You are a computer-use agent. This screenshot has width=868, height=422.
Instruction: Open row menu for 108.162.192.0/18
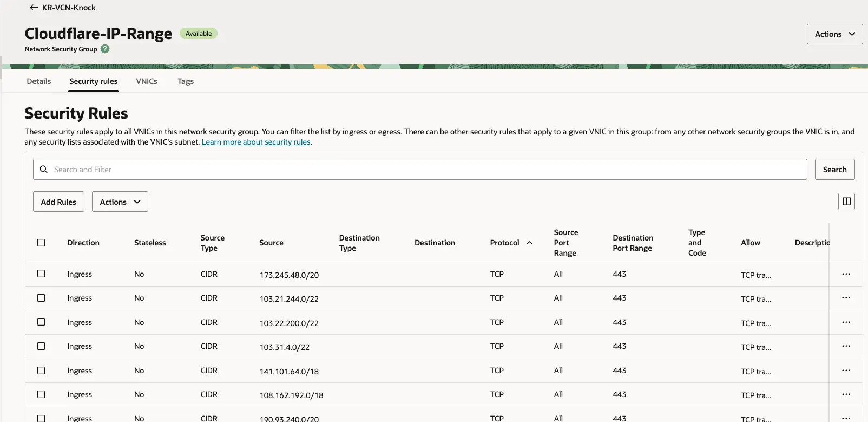(846, 394)
